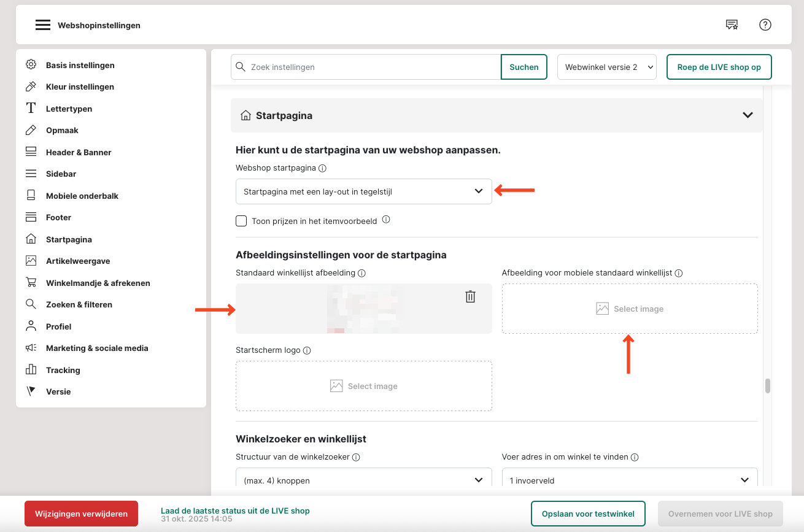This screenshot has width=804, height=532.
Task: Select Marketing & sociale media in sidebar
Action: tap(97, 348)
